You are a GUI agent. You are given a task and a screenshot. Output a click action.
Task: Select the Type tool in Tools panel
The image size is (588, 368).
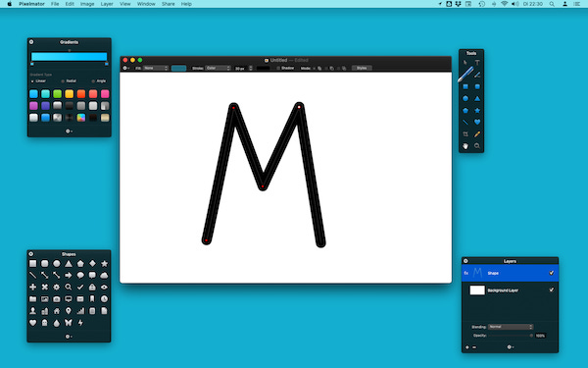(x=477, y=63)
